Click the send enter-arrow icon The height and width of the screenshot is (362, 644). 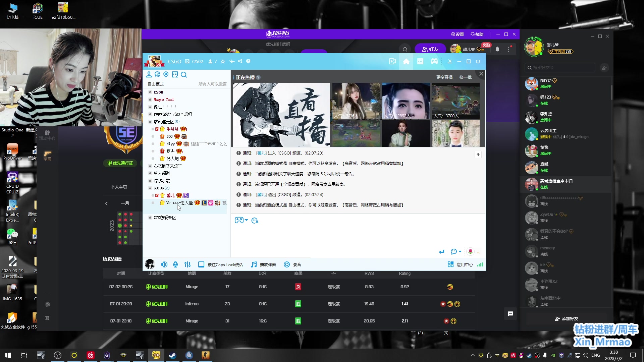(441, 252)
